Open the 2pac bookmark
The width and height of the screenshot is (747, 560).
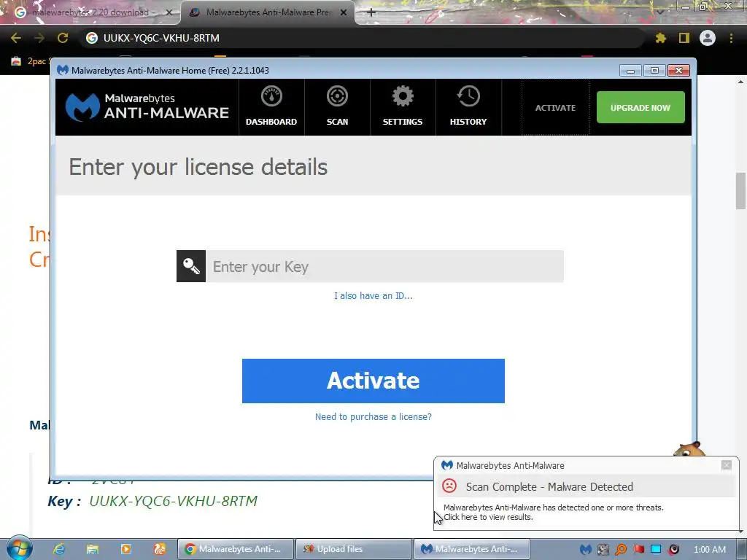coord(28,61)
